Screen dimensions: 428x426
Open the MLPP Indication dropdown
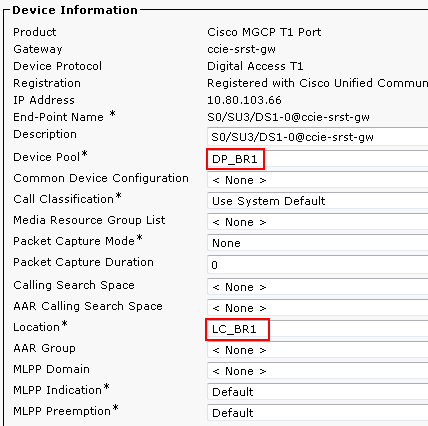(x=317, y=392)
